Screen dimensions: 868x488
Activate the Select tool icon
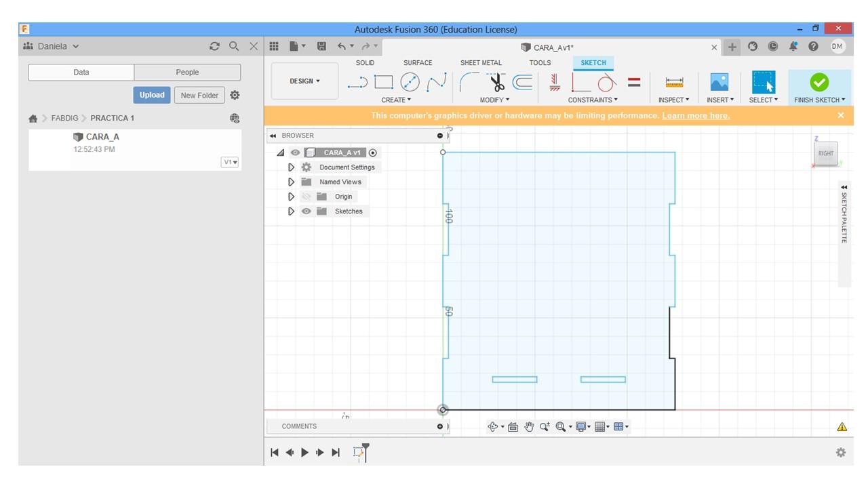click(764, 83)
